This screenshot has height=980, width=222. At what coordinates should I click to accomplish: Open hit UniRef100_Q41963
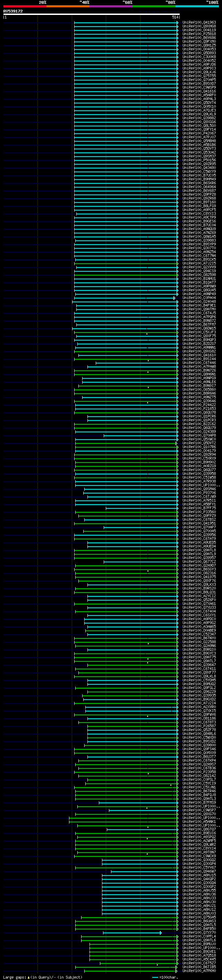[x=199, y=23]
